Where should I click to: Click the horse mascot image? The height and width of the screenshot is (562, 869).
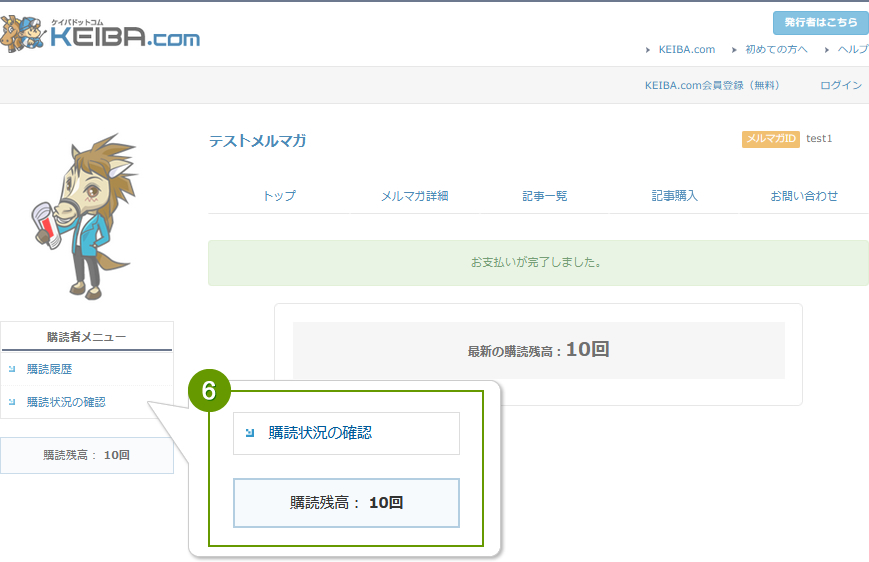[x=84, y=216]
